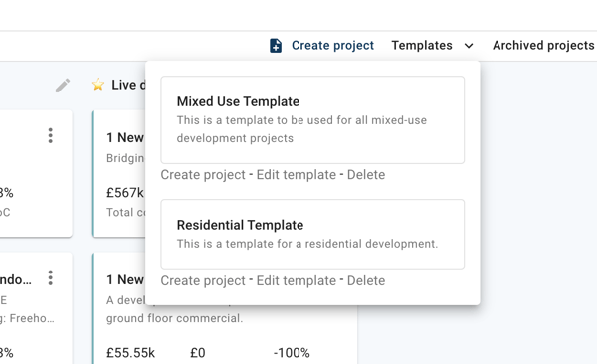The width and height of the screenshot is (597, 364).
Task: Delete the Residential Template
Action: coord(366,281)
